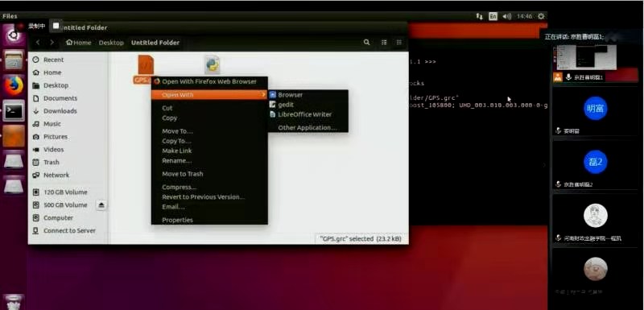Open the network indicator menu
This screenshot has height=310, width=644.
coord(479,16)
